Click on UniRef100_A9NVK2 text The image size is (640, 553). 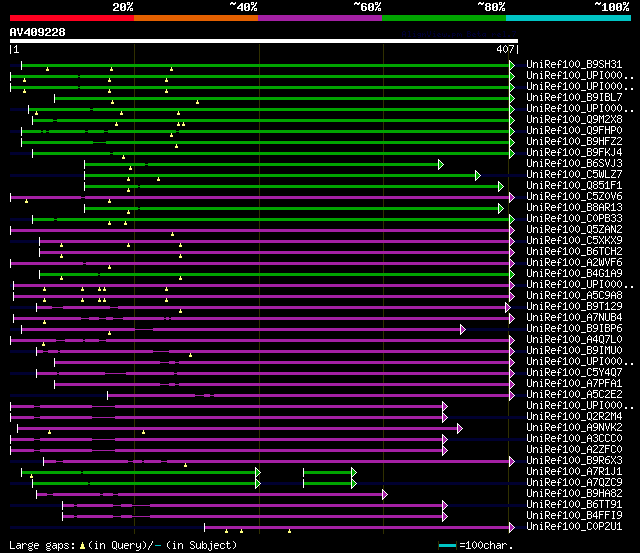[574, 428]
